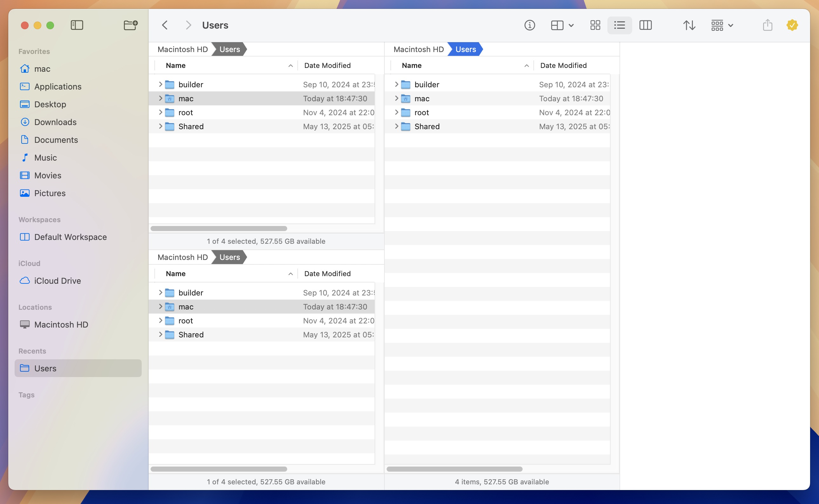Image resolution: width=819 pixels, height=504 pixels.
Task: Click the Macintosh HD breadcrumb
Action: coord(182,49)
